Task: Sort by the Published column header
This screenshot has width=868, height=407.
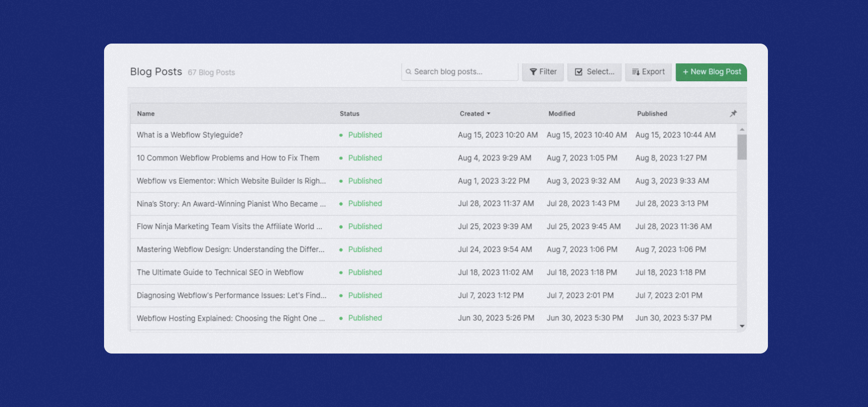Action: pos(651,113)
